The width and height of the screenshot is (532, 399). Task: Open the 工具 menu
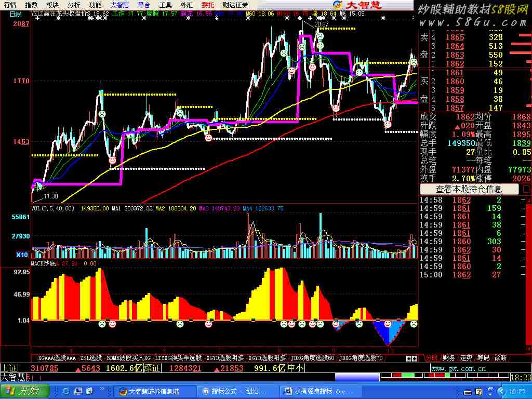click(165, 5)
